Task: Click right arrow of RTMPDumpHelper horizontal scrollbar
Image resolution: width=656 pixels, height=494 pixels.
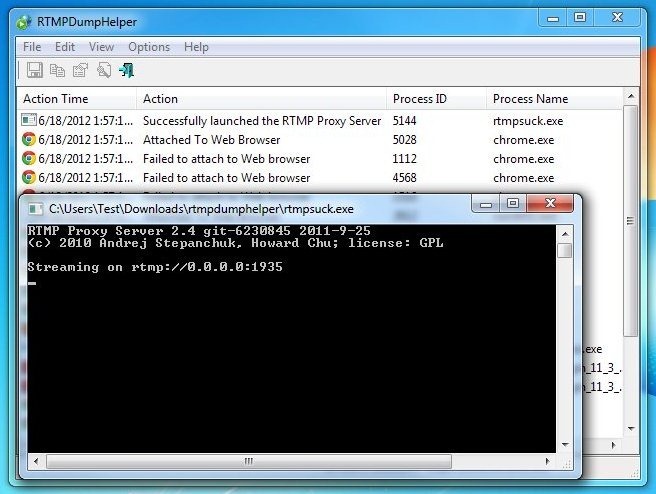Action: click(613, 445)
